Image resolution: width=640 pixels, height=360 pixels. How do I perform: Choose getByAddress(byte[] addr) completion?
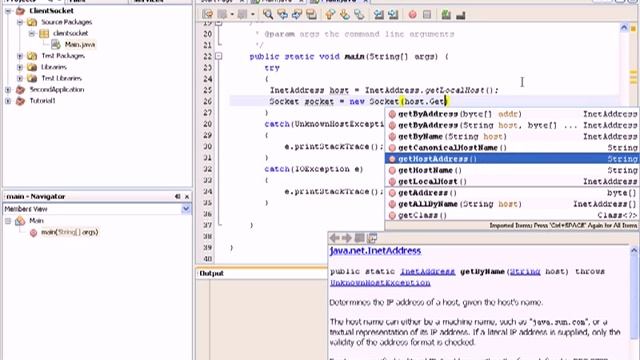(x=512, y=114)
